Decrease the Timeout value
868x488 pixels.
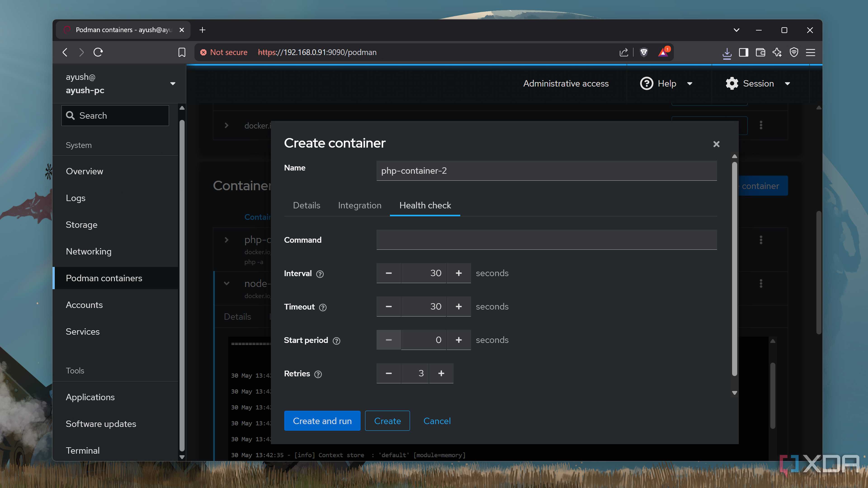tap(389, 307)
